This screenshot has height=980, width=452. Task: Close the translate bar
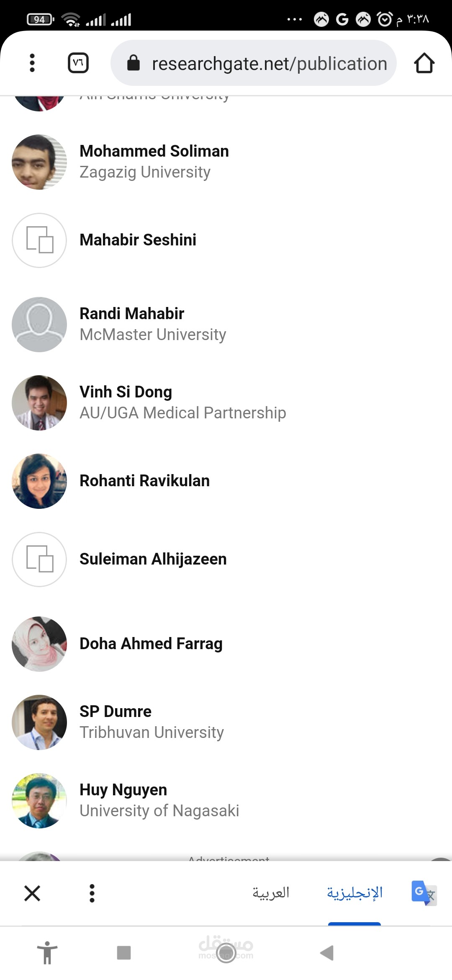[32, 893]
